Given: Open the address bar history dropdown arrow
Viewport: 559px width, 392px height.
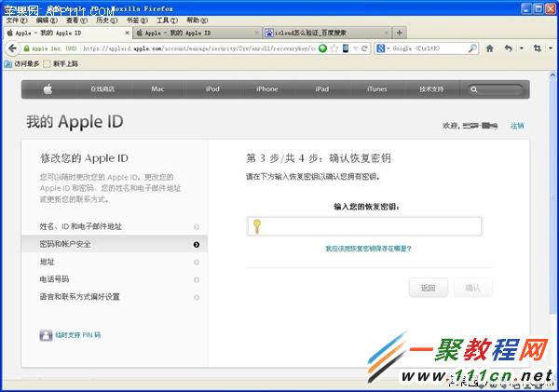Looking at the screenshot, I should [356, 48].
